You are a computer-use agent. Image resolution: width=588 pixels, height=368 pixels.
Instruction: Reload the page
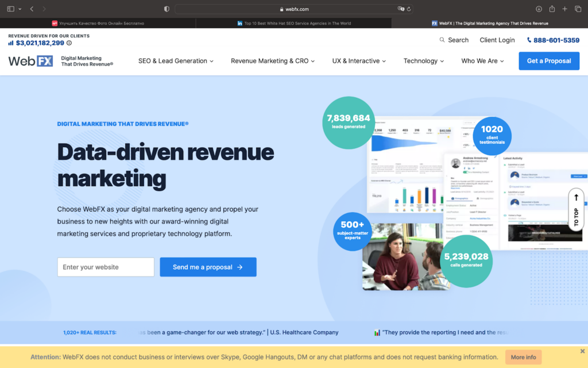pos(409,9)
